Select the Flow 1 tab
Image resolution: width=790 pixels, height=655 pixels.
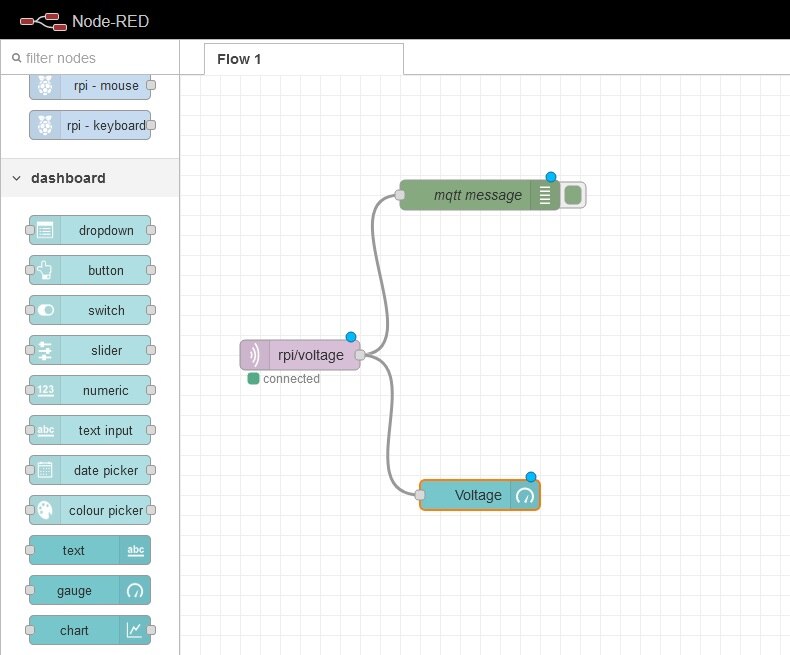(x=304, y=59)
